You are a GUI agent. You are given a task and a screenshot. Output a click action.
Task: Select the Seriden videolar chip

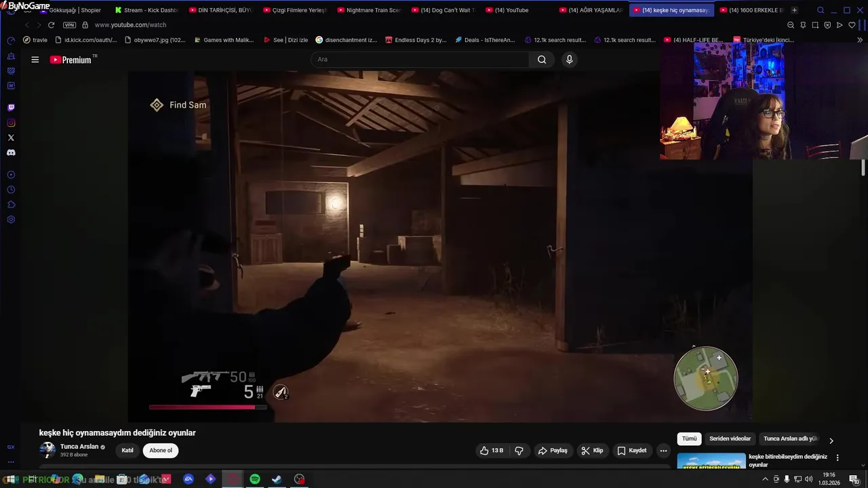[x=730, y=439]
